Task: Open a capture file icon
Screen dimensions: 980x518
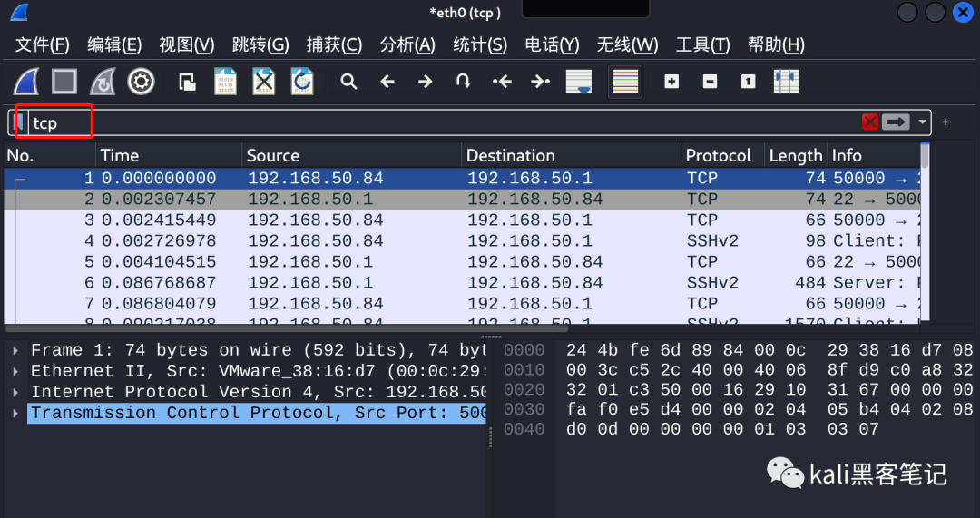Action: click(x=187, y=82)
